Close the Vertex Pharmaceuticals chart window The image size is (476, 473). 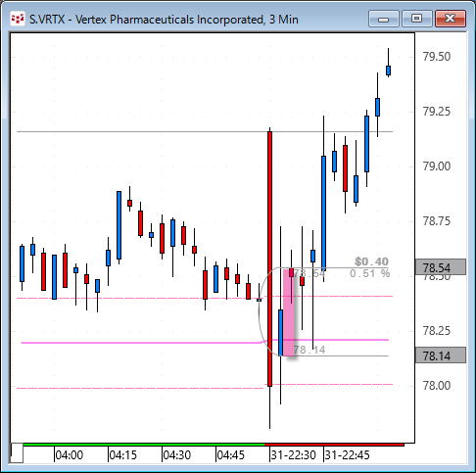451,19
